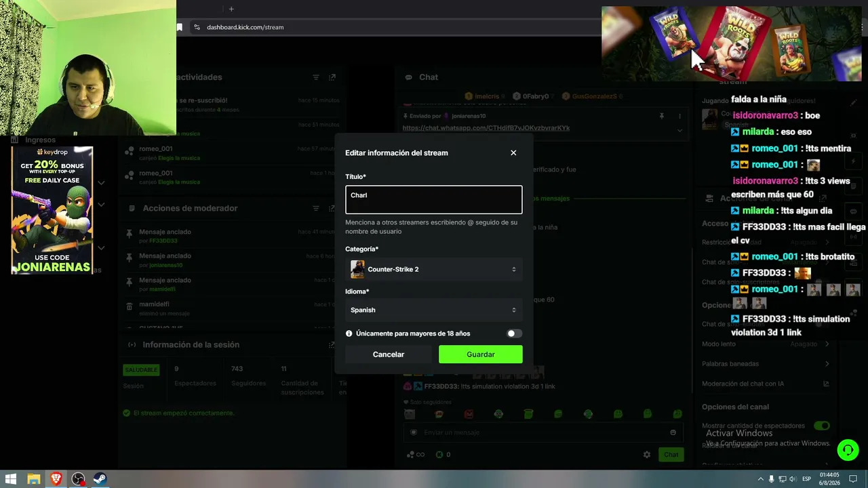Click the ESP language indicator in taskbar
Viewport: 868px width, 488px height.
[x=806, y=479]
